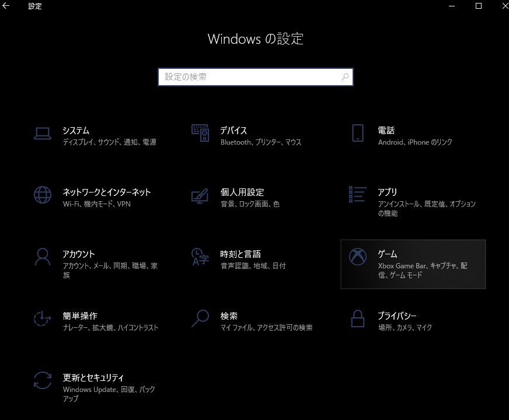Click the search magnifier in 設定の検索 box
The width and height of the screenshot is (509, 420).
[345, 77]
